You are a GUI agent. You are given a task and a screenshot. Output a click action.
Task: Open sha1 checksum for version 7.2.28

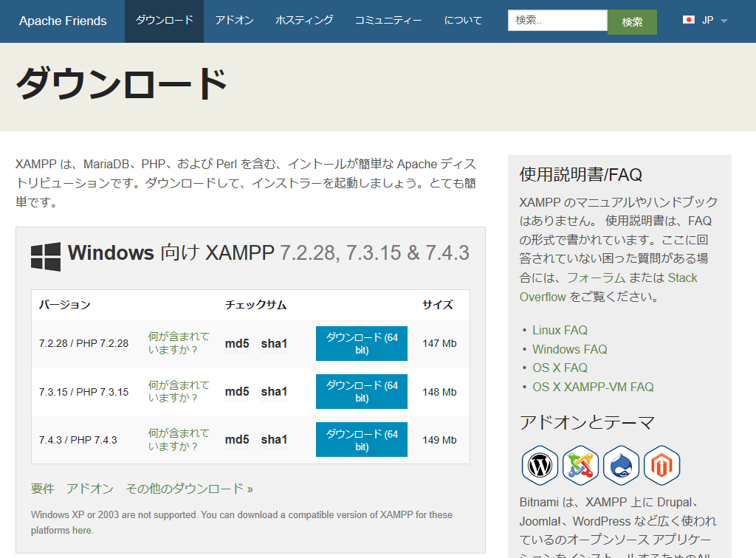click(274, 343)
